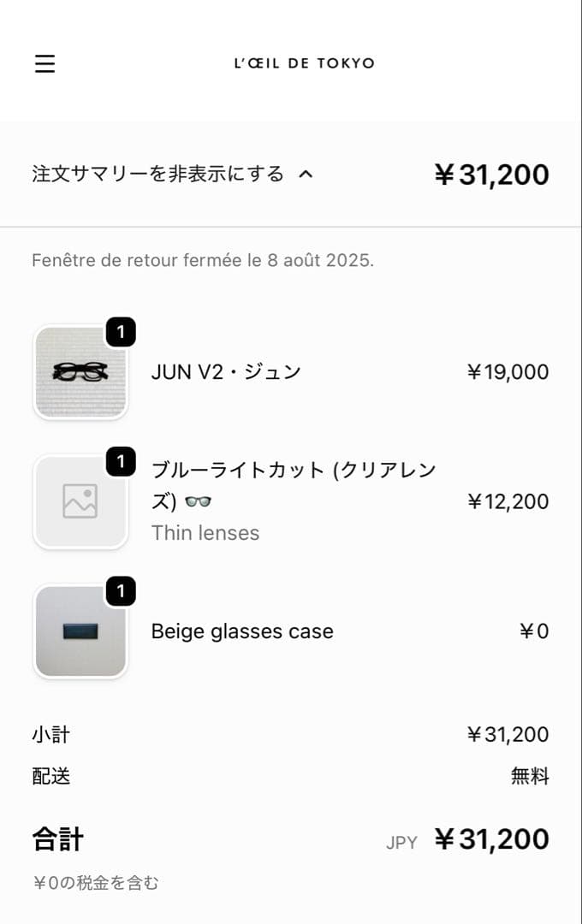Click the 合計 JPY ¥31,200 total

point(491,839)
